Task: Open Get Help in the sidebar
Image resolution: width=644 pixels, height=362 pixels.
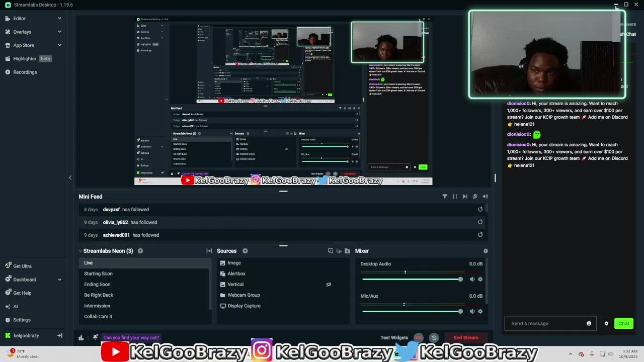Action: [22, 293]
